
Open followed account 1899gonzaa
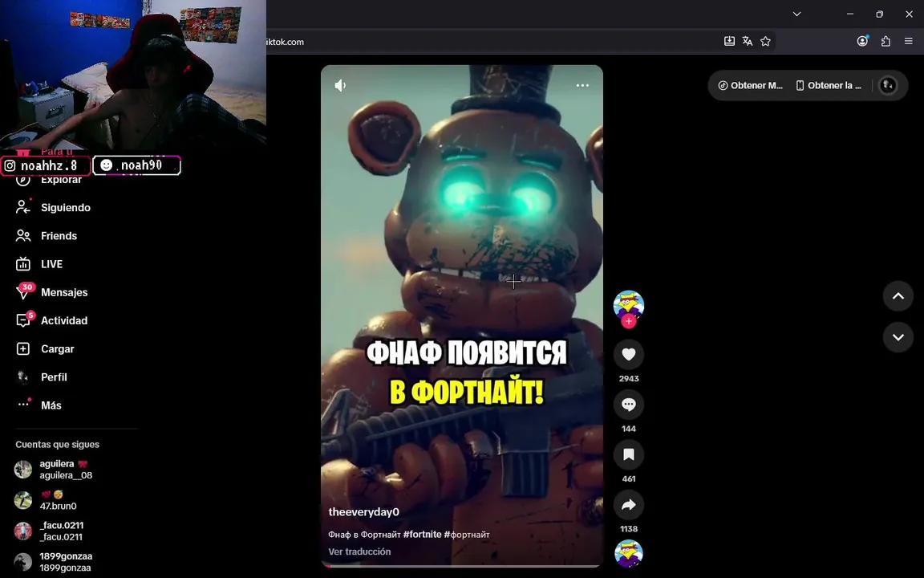pyautogui.click(x=66, y=561)
